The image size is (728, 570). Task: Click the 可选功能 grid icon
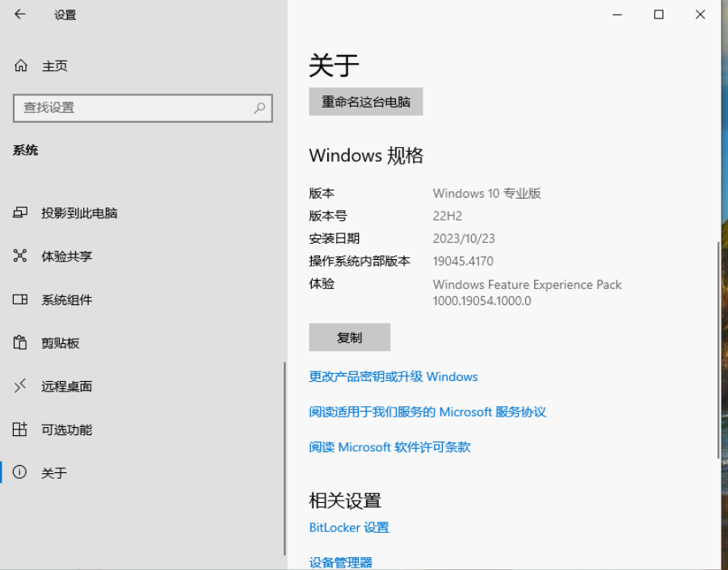pyautogui.click(x=20, y=429)
